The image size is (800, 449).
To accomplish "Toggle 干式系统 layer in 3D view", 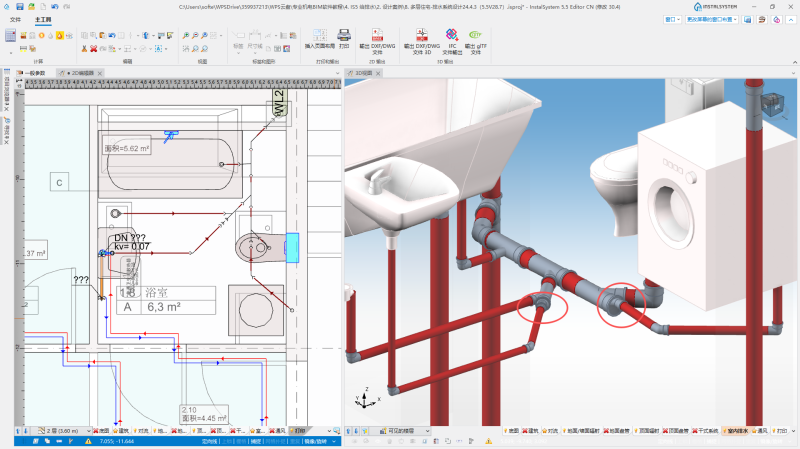I will [705, 431].
